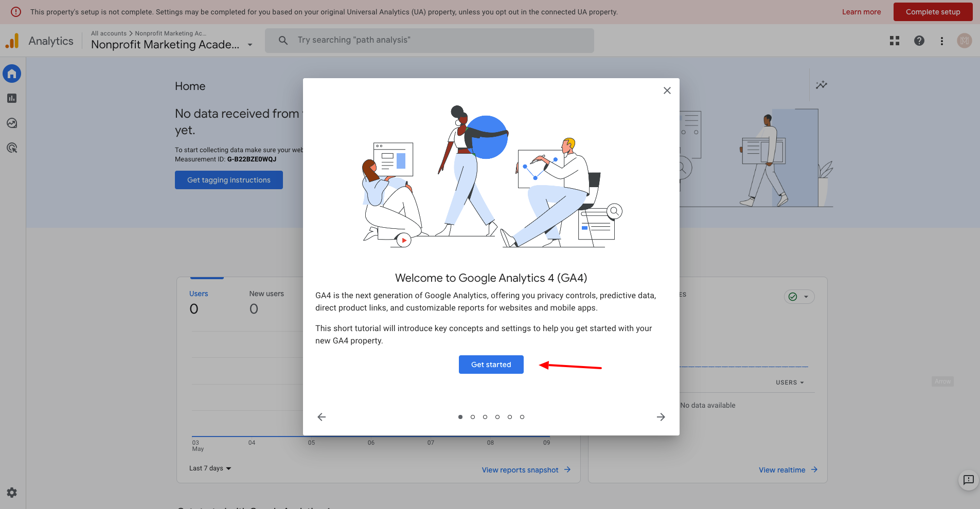Open the Google apps grid icon
980x509 pixels.
895,41
